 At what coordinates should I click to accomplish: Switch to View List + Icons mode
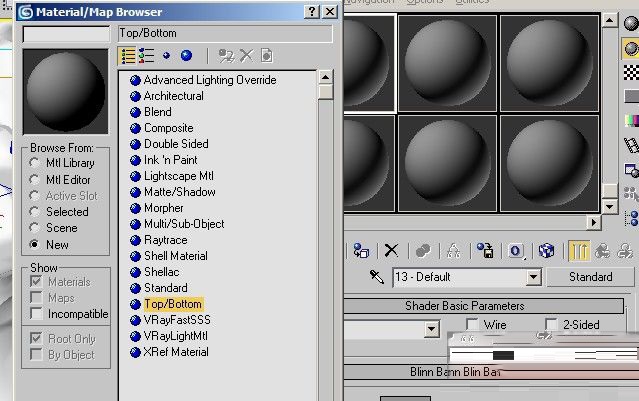point(146,56)
